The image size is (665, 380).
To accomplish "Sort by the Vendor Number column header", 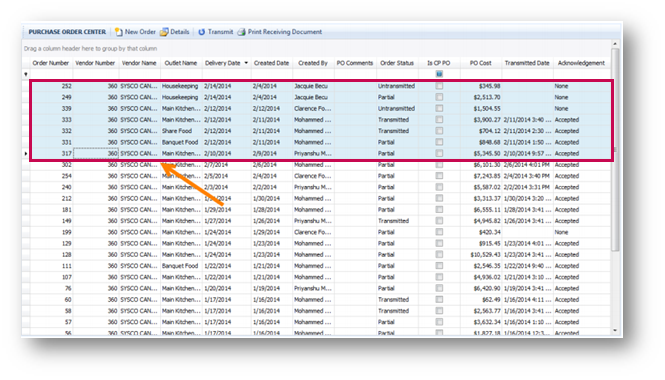I will pyautogui.click(x=95, y=63).
